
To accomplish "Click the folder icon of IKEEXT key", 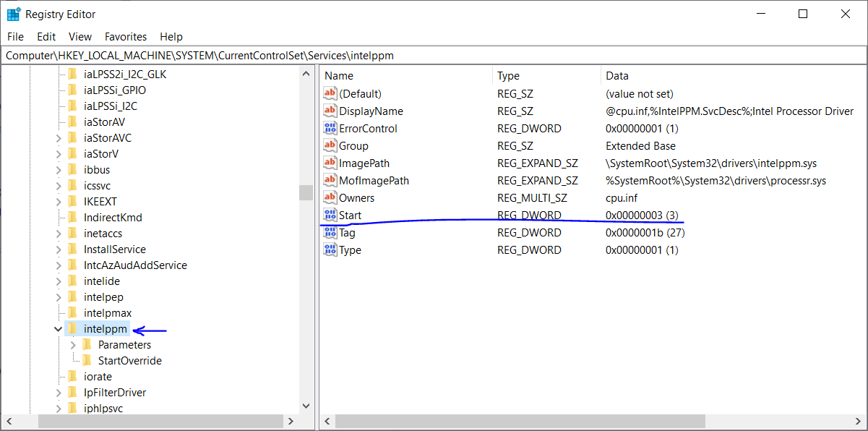I will (72, 201).
